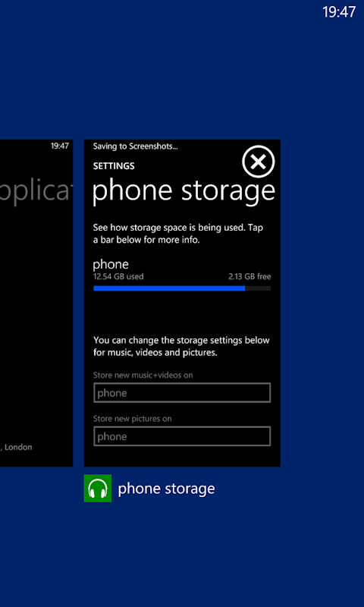
Task: Open the phone storage app label
Action: [166, 489]
